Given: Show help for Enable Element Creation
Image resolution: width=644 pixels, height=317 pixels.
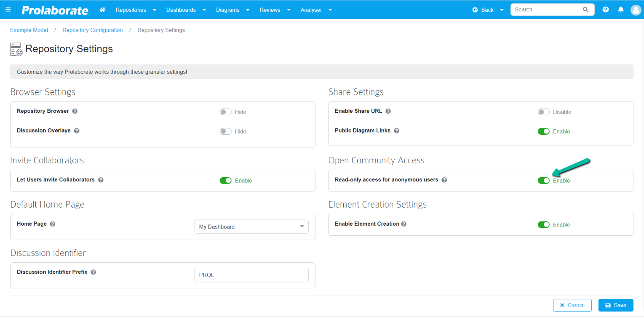Looking at the screenshot, I should tap(404, 224).
